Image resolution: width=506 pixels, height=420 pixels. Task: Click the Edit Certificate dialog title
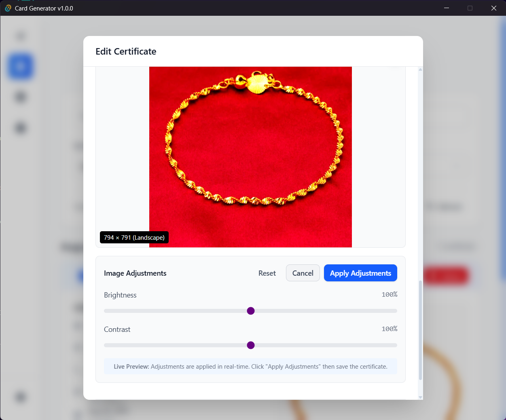(x=126, y=51)
